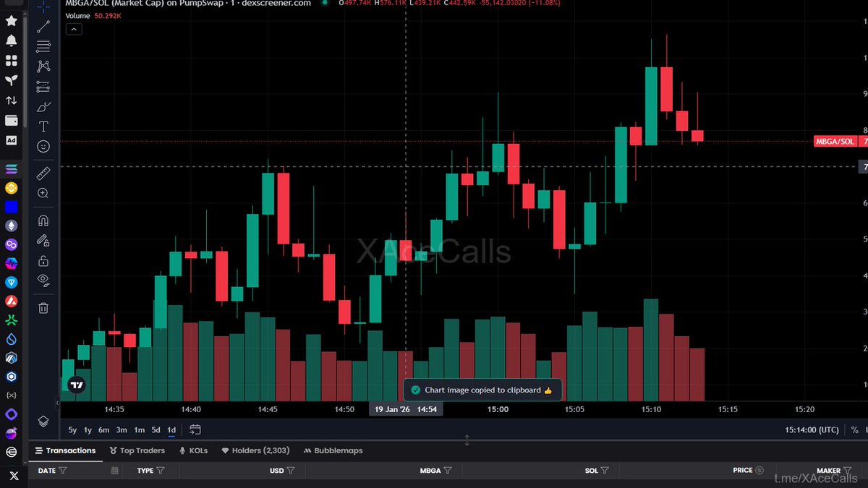This screenshot has height=488, width=868.
Task: Open new pairs sprout icon
Action: click(x=11, y=80)
